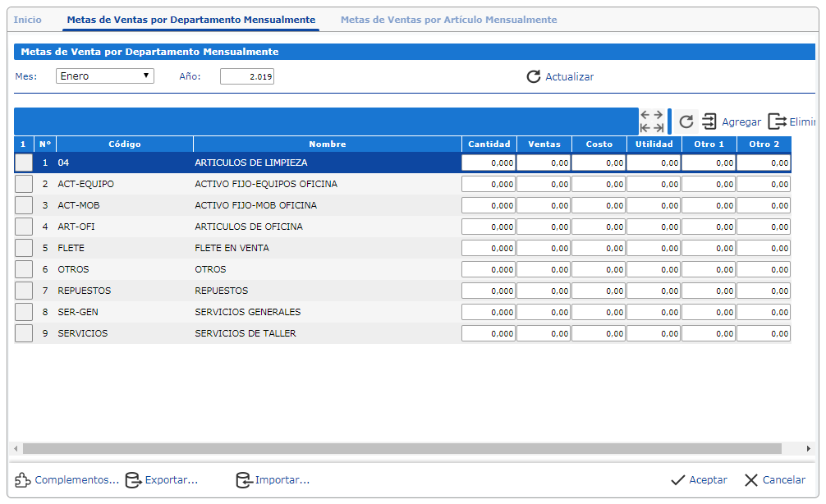Image resolution: width=826 pixels, height=504 pixels.
Task: Click the Importar database icon
Action: (243, 480)
